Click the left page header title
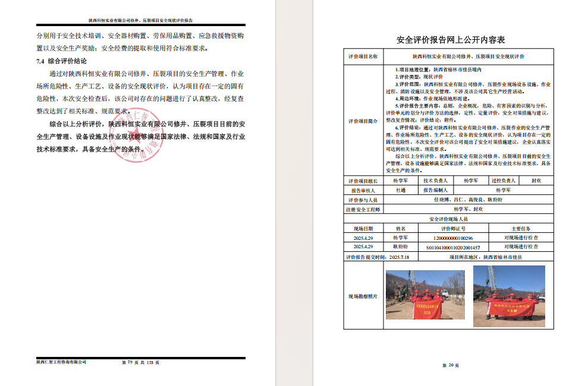The height and width of the screenshot is (386, 588). [140, 20]
